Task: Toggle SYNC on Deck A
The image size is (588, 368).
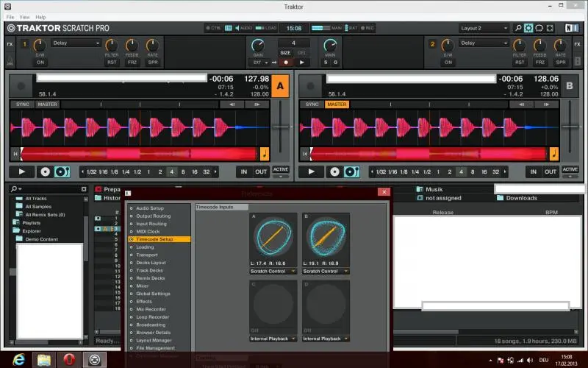Action: pos(21,105)
